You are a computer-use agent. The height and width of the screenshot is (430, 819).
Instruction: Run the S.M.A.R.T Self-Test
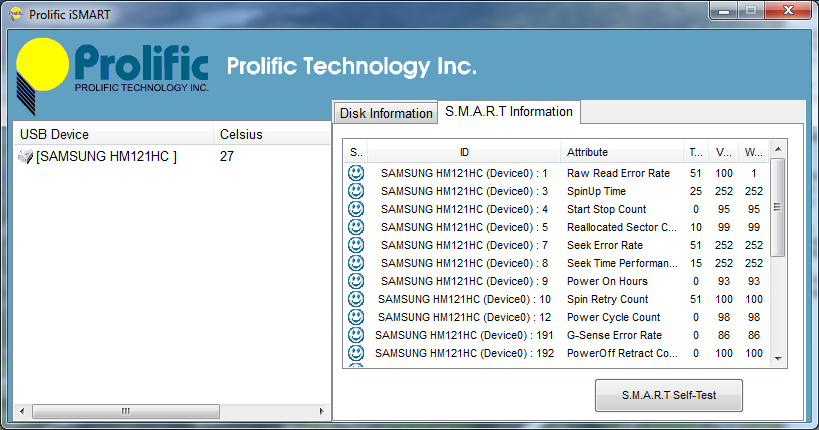coord(669,395)
